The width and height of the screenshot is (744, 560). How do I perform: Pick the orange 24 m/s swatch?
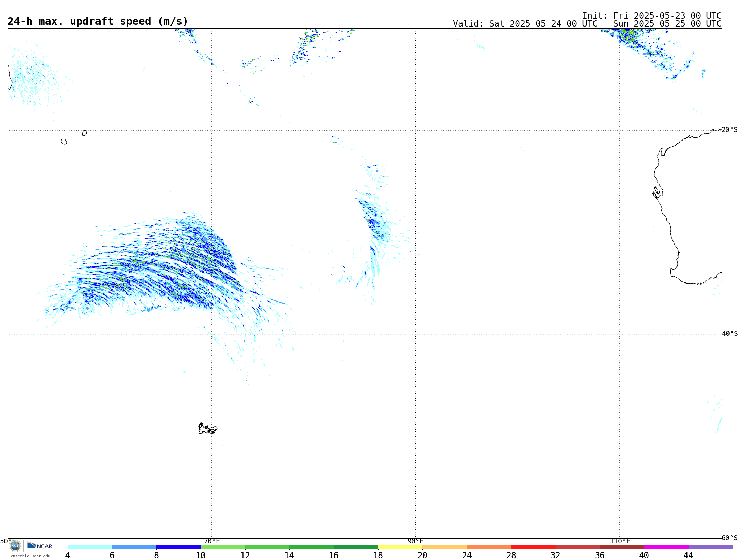[489, 547]
